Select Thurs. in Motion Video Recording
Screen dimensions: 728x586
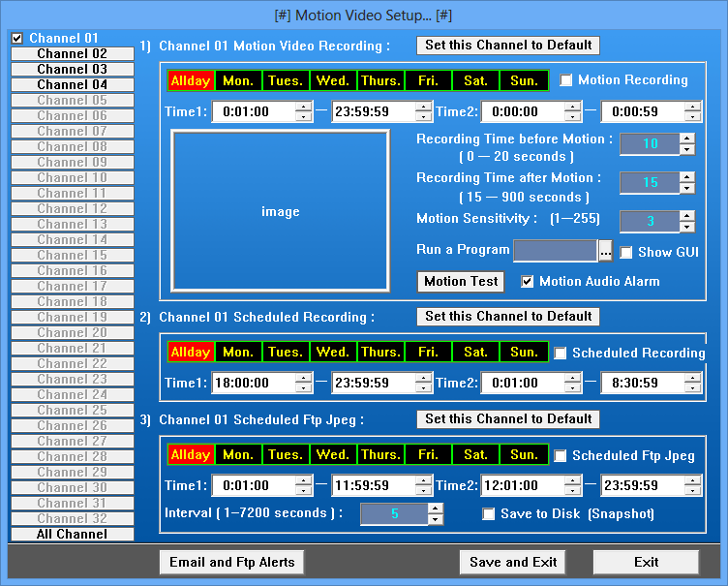380,80
